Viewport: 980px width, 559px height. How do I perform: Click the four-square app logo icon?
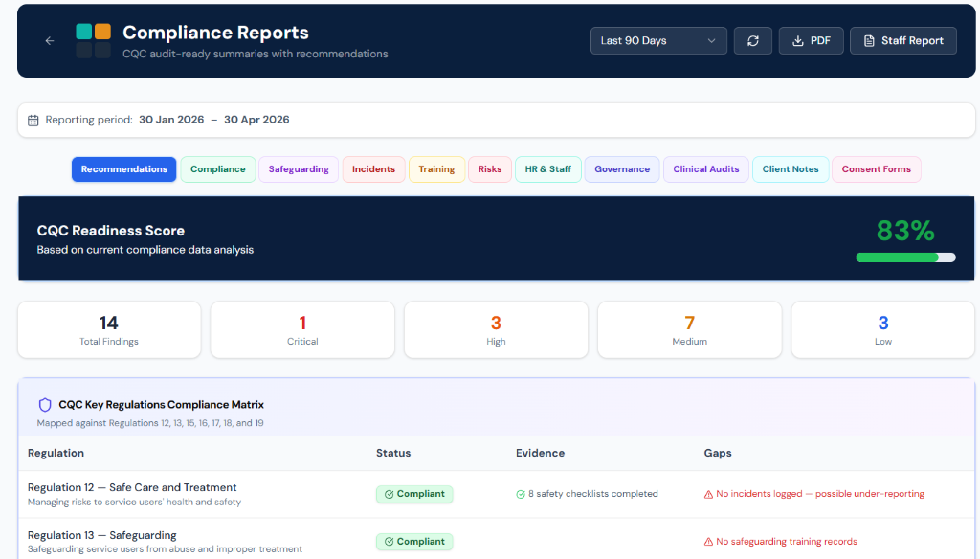(93, 40)
